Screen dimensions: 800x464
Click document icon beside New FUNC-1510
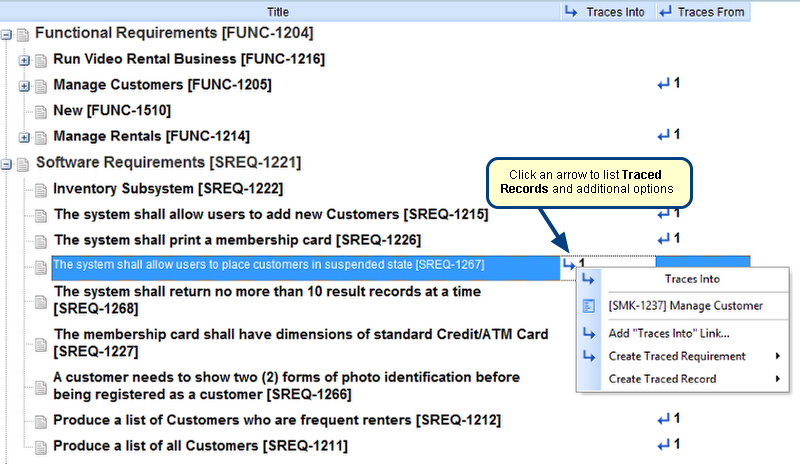click(41, 111)
